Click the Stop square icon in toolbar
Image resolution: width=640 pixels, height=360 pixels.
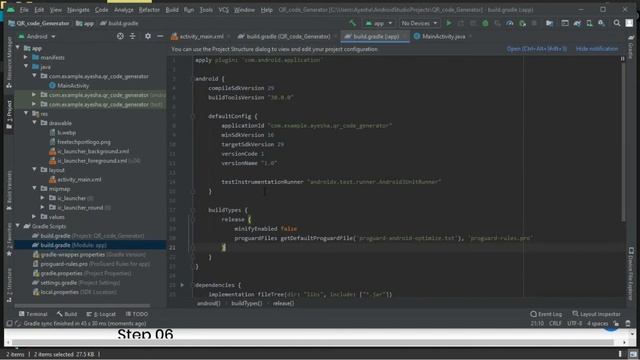pyautogui.click(x=534, y=23)
